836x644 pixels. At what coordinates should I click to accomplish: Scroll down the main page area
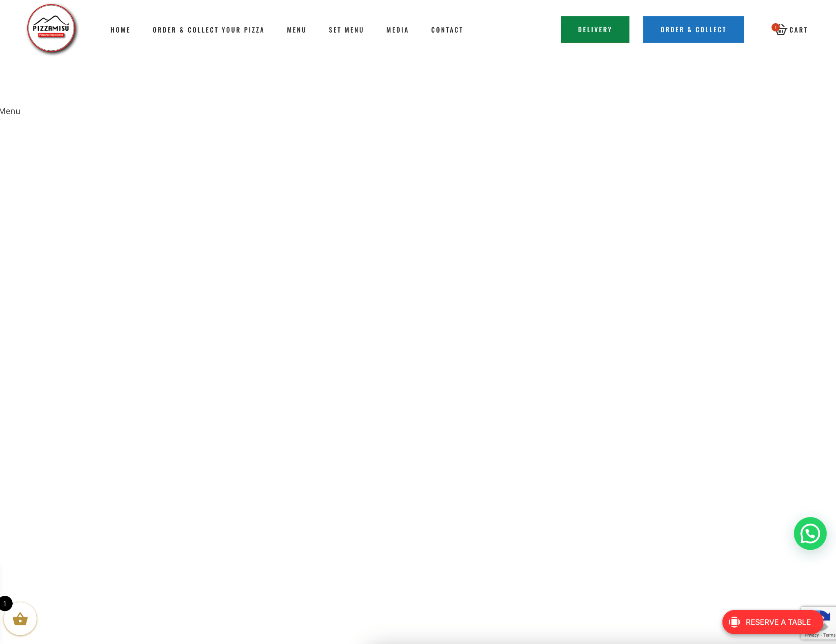coord(418,338)
